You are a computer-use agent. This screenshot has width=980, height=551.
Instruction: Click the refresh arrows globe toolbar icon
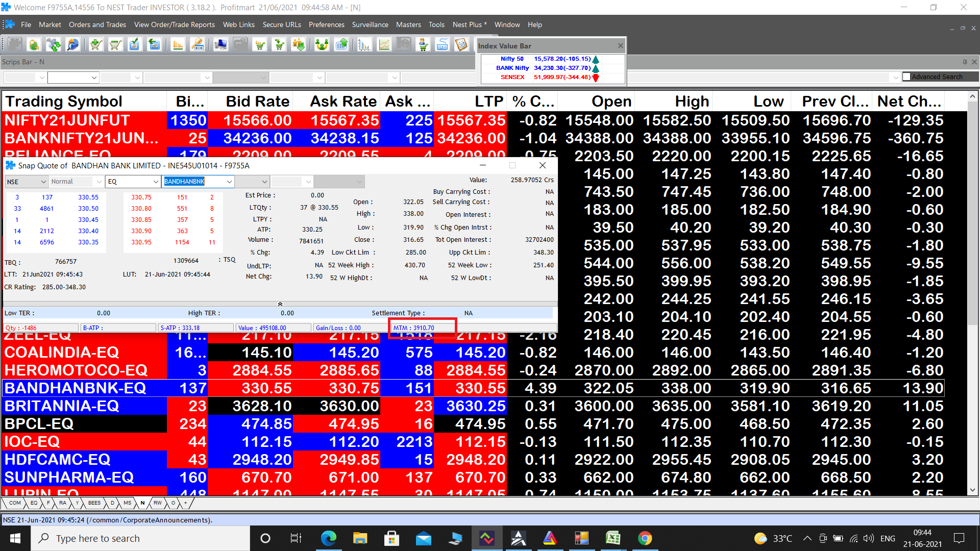(53, 45)
